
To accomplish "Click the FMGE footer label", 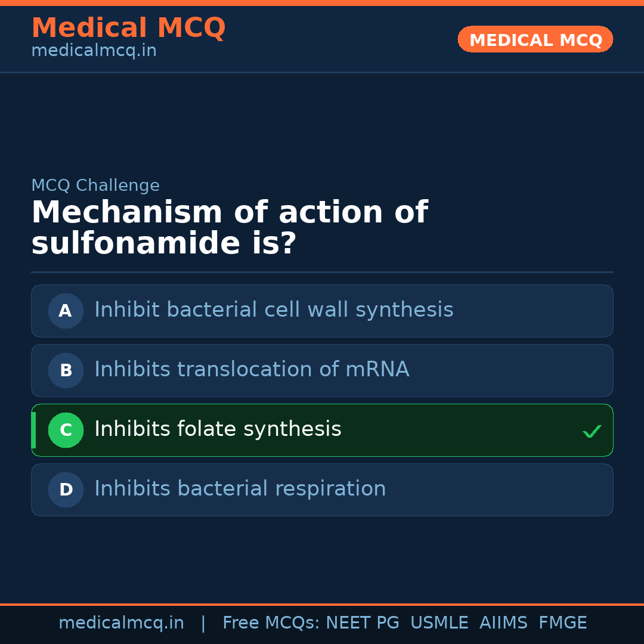I will pyautogui.click(x=562, y=623).
